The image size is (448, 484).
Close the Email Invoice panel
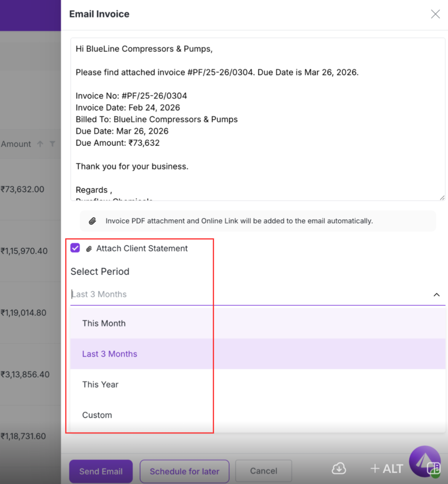point(435,14)
